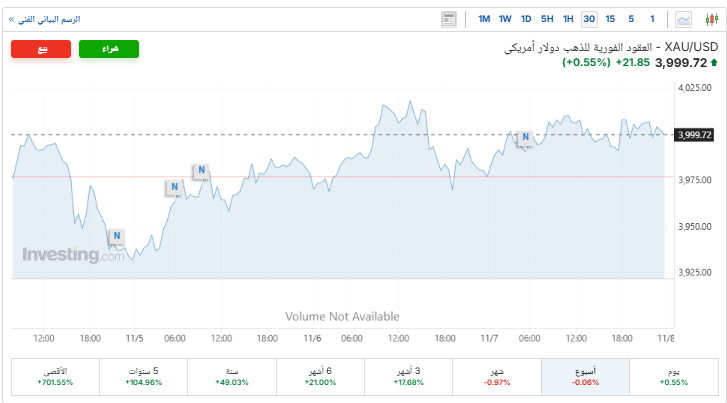Screen dimensions: 727x403
Task: Switch chart to area chart type icon
Action: pos(684,19)
